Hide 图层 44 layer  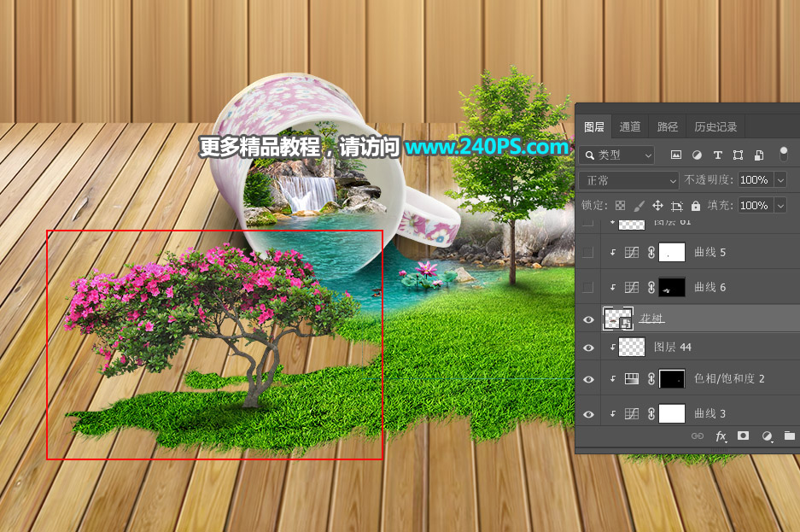click(x=588, y=348)
